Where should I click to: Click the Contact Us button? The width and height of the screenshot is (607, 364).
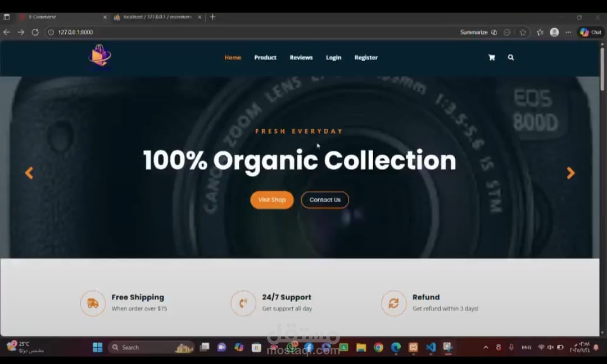point(325,200)
